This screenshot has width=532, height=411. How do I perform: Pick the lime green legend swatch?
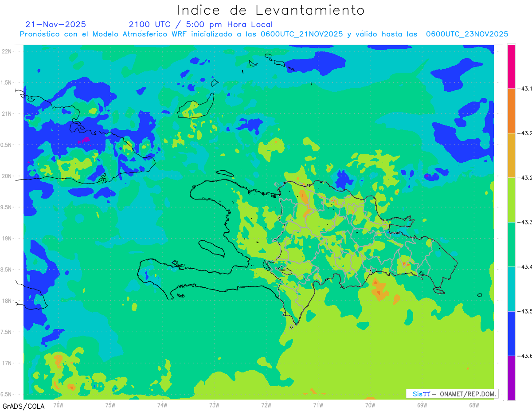[511, 200]
